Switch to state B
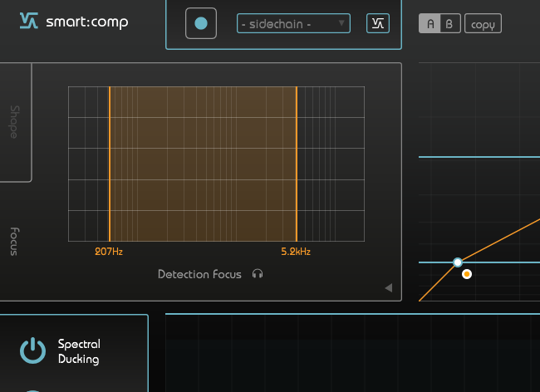Screen dimensions: 540x392 pos(450,24)
